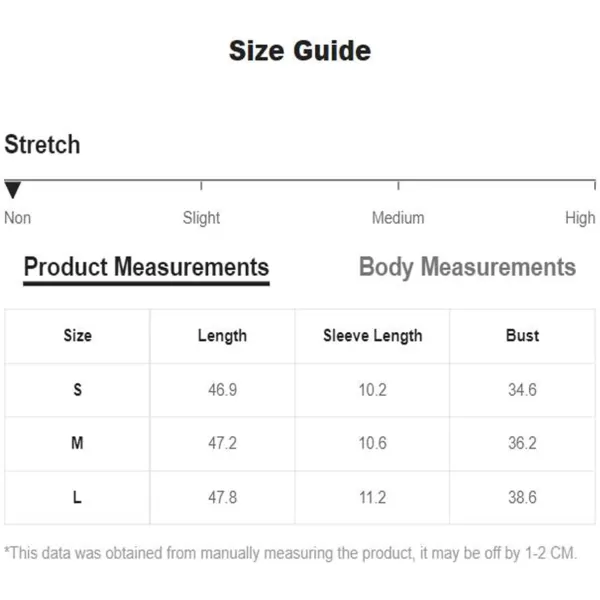Click the 38.6 bust cell
Screen dimensions: 600x600
click(x=522, y=497)
